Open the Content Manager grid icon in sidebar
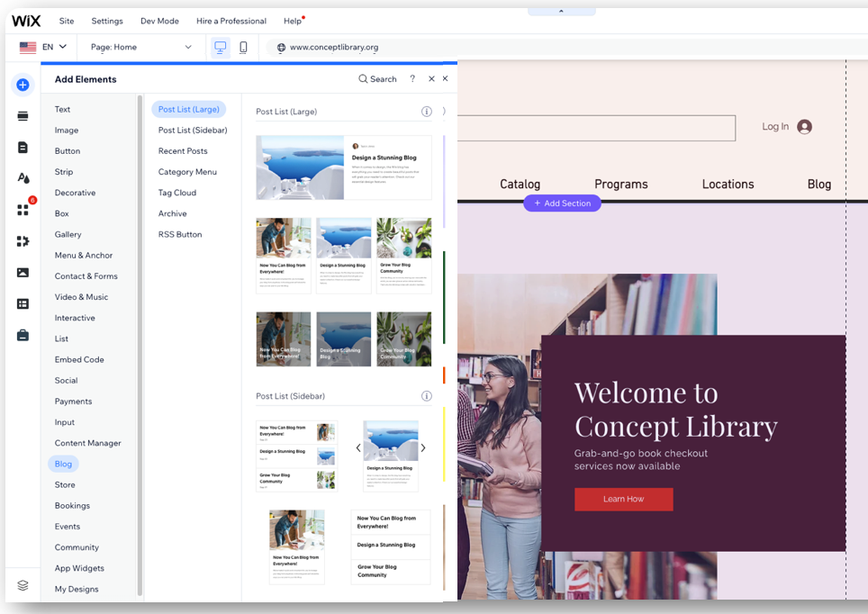 [x=22, y=303]
